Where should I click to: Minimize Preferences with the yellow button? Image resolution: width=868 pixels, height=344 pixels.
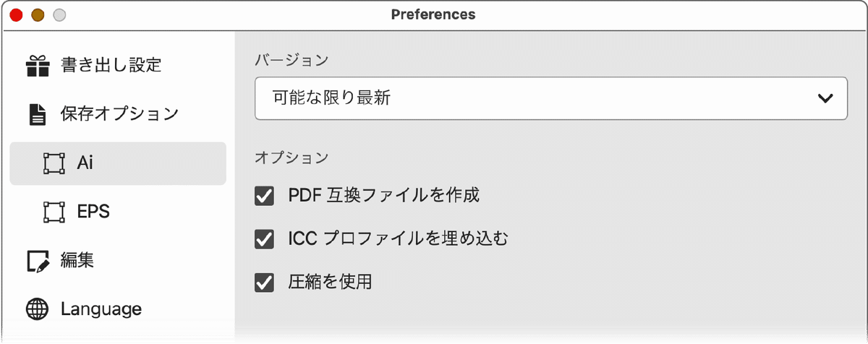38,14
